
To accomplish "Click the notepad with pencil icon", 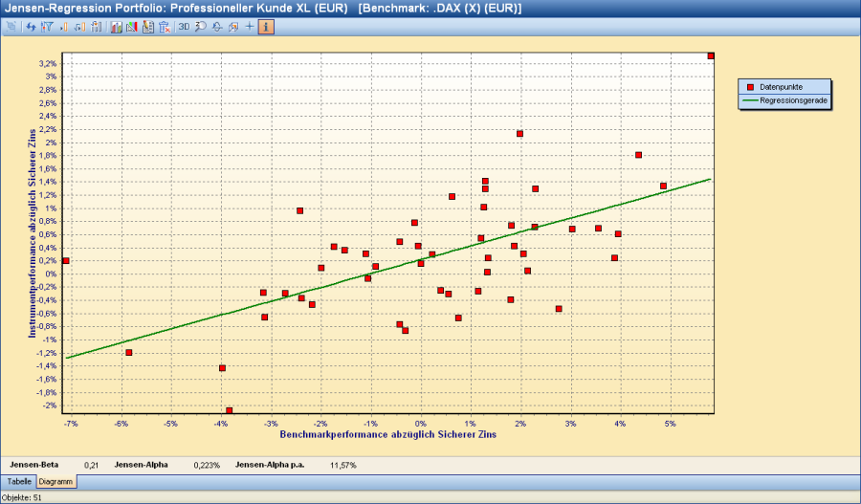I will (x=148, y=27).
